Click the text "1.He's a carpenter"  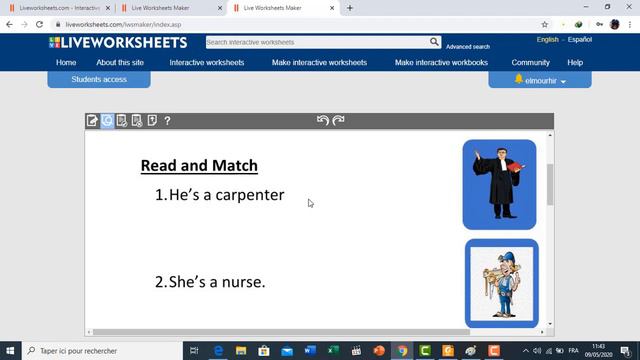[x=220, y=195]
